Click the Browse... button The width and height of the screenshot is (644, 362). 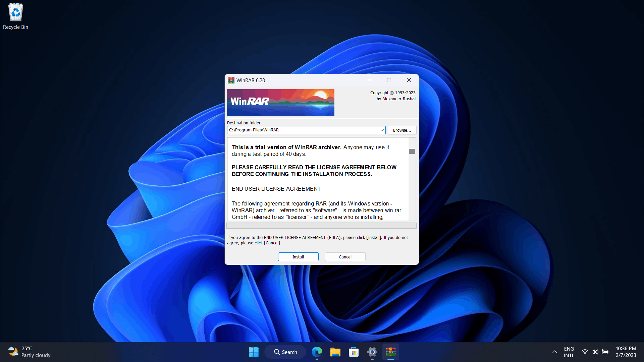[402, 130]
